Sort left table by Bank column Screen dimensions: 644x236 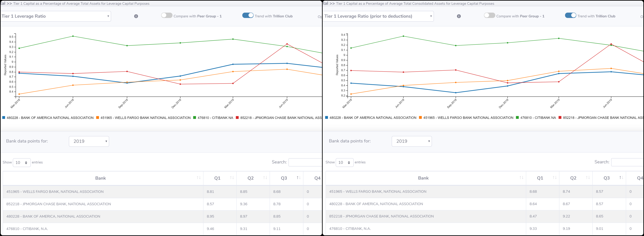click(x=103, y=178)
